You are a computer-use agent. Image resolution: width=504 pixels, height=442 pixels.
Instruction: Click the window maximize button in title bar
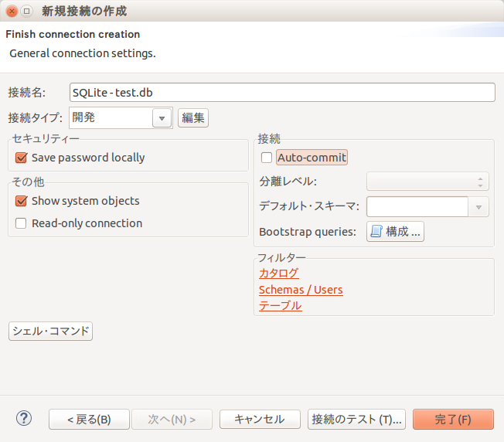pyautogui.click(x=27, y=12)
